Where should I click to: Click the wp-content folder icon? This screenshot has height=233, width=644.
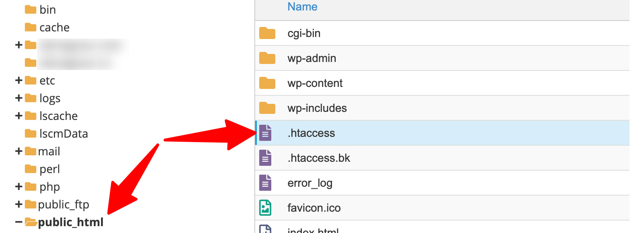267,83
